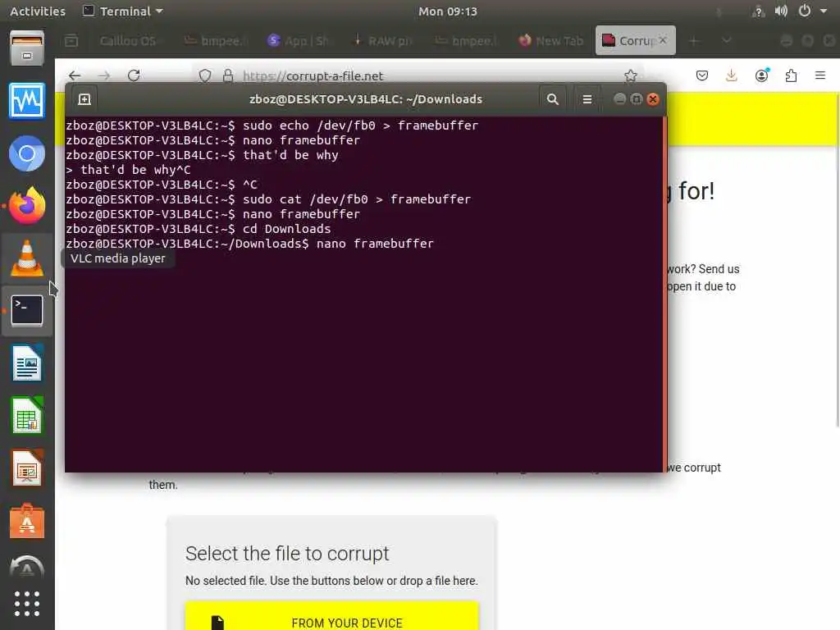This screenshot has width=840, height=630.
Task: Open Firefox application menu
Action: [820, 75]
